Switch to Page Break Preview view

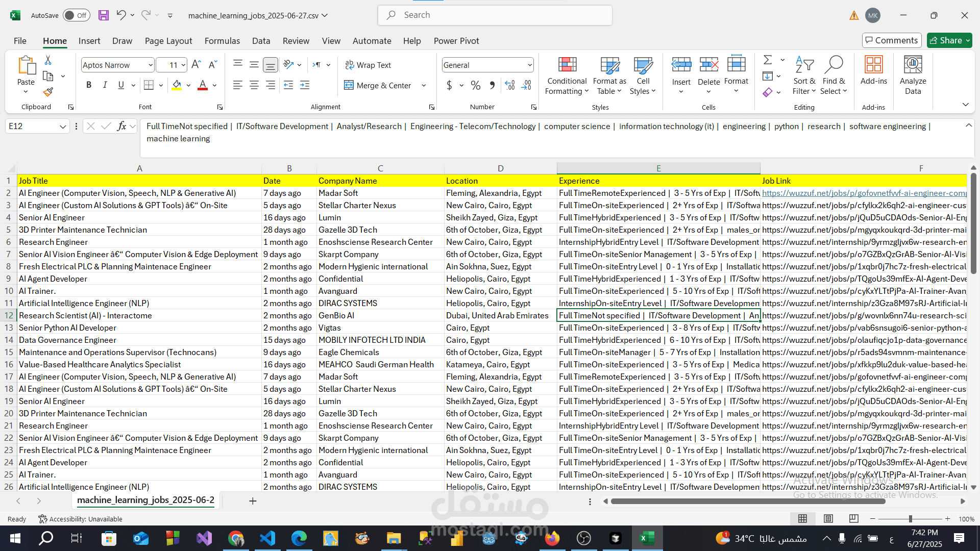(x=853, y=519)
